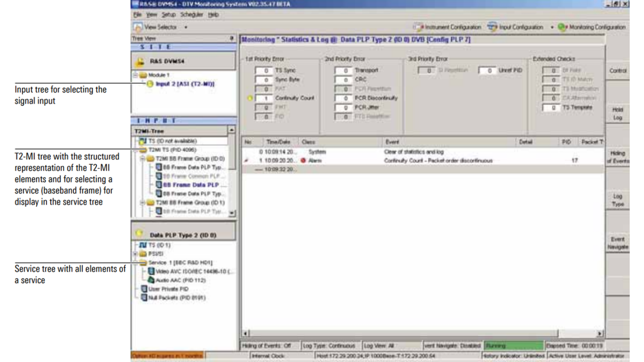644x362 pixels.
Task: Select Null Packets (PID 8191) tree item
Action: click(x=176, y=298)
